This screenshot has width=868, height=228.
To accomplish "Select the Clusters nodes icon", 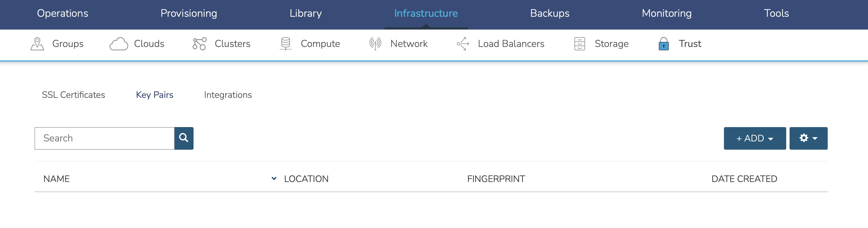I will 199,44.
